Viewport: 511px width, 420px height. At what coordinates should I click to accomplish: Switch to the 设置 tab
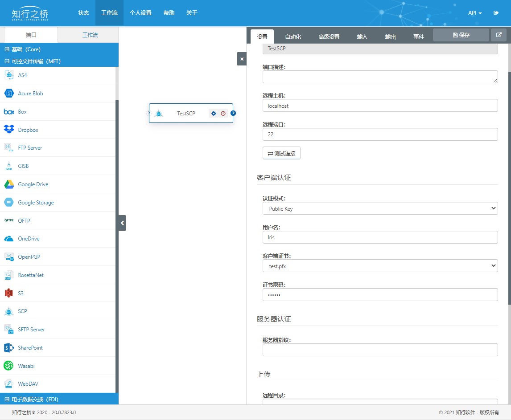coord(262,37)
